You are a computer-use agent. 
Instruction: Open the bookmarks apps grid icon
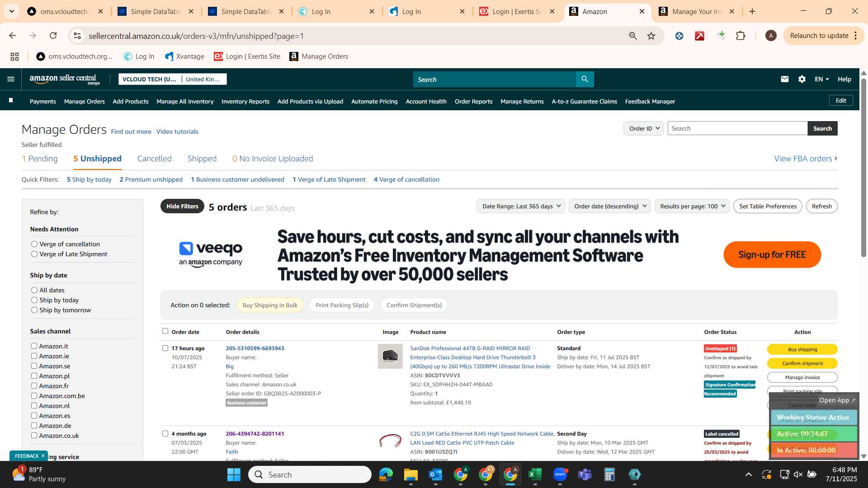(x=14, y=56)
